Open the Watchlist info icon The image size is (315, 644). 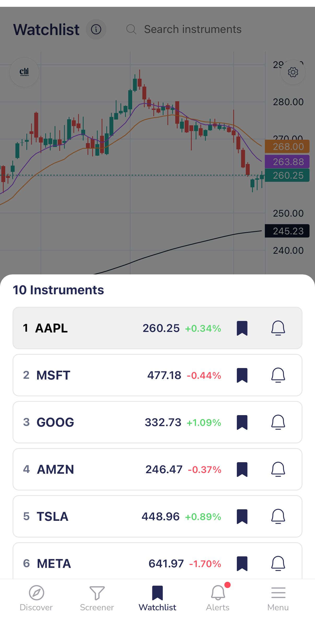pos(96,29)
